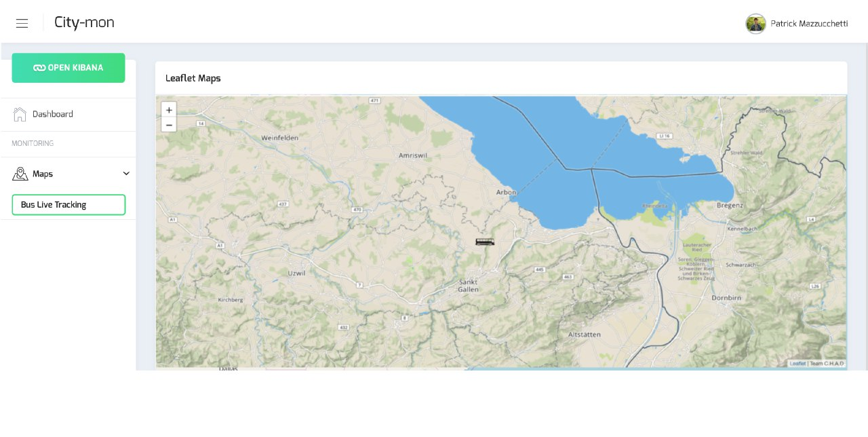The image size is (868, 437).
Task: Open the City-mon home title
Action: 84,22
